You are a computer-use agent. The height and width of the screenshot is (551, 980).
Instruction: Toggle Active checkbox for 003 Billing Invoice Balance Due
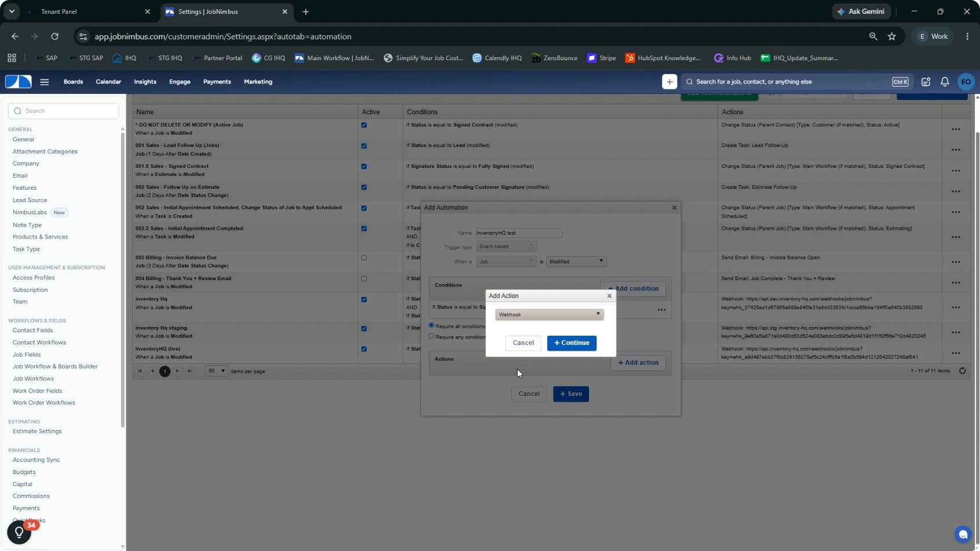(364, 258)
